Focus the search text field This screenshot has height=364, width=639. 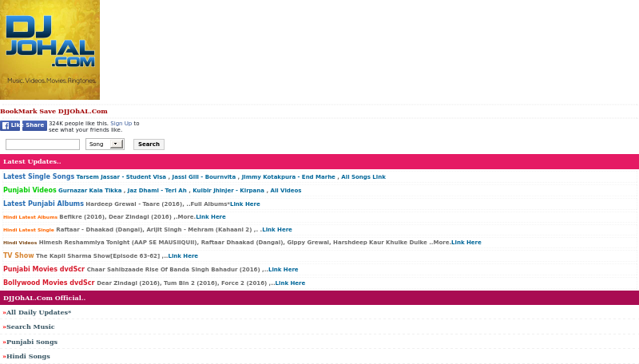tap(43, 144)
